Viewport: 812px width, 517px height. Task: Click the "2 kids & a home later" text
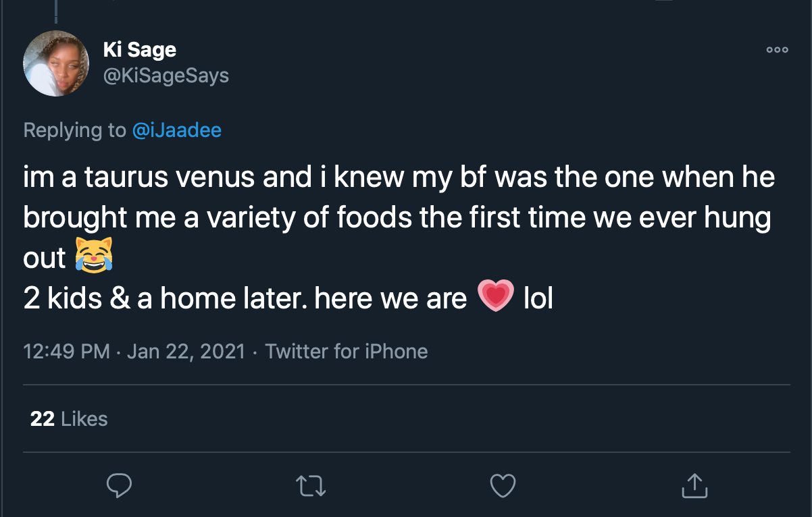click(162, 298)
